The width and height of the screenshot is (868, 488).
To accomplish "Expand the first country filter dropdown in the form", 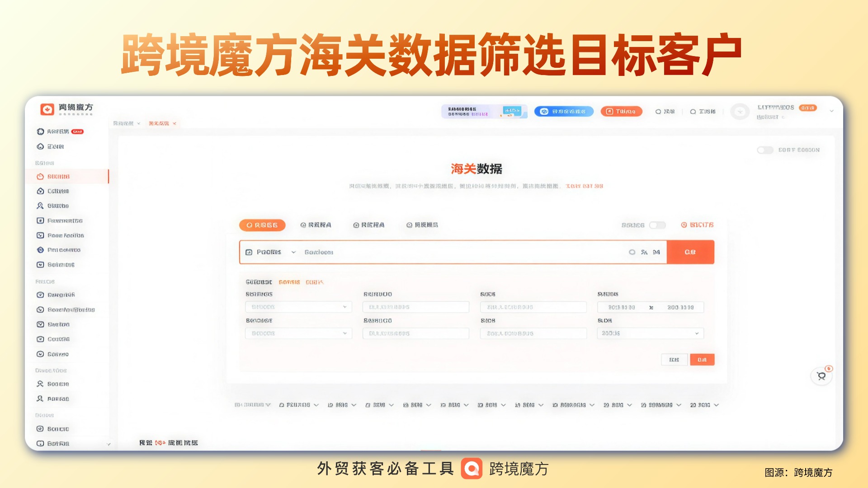I will (298, 307).
